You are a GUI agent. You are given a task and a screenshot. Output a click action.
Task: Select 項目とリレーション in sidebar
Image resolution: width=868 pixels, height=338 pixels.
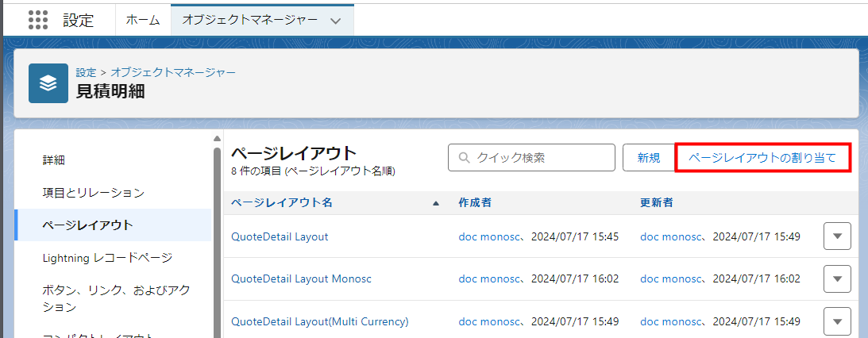coord(93,193)
